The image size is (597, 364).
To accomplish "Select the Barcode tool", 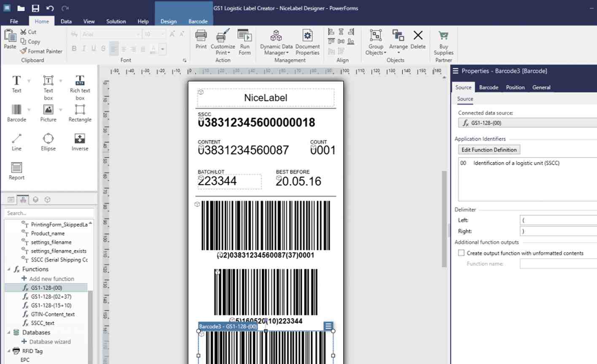I will point(16,113).
